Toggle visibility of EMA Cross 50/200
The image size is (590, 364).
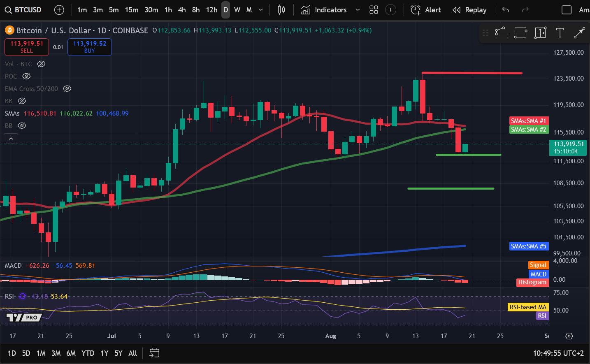coord(67,89)
